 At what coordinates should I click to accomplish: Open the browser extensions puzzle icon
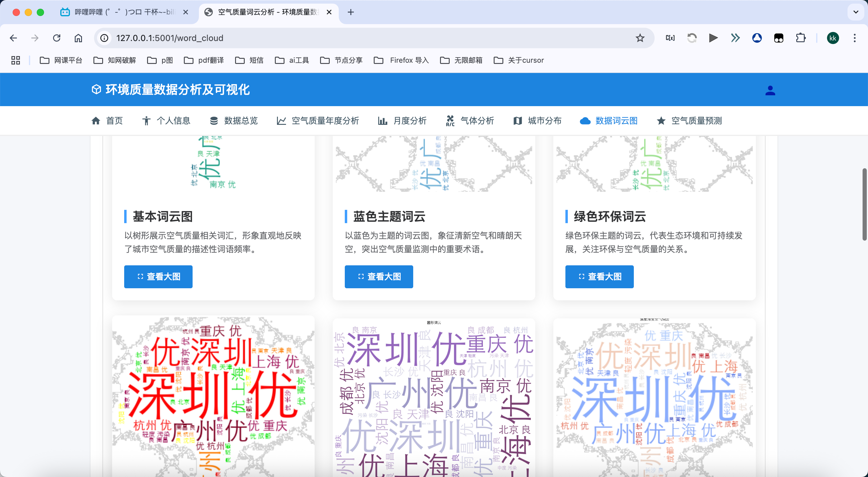pyautogui.click(x=800, y=38)
